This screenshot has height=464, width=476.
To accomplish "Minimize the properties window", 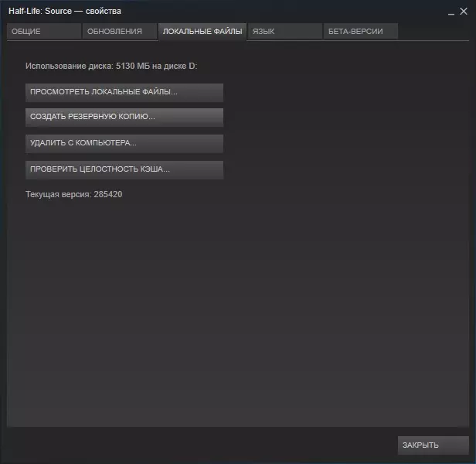I will click(451, 12).
